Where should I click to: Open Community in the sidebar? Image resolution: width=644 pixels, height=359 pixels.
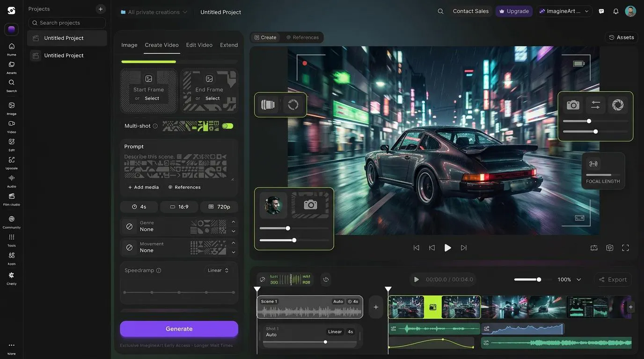pos(12,222)
